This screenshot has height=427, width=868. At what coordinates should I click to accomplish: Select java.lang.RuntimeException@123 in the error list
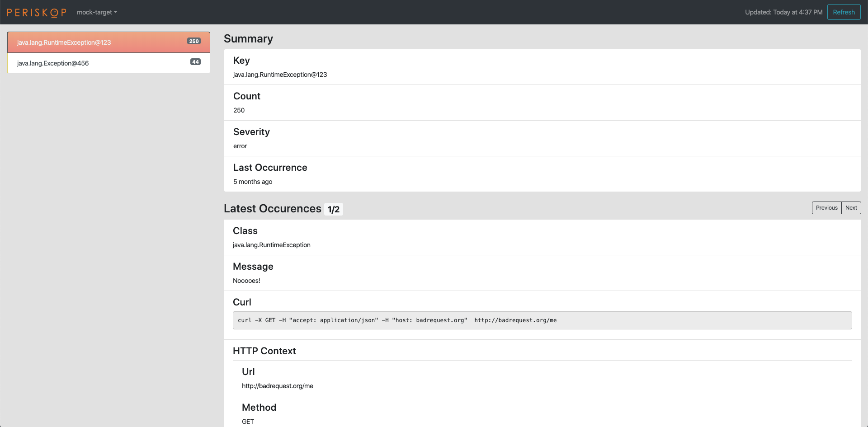click(64, 42)
